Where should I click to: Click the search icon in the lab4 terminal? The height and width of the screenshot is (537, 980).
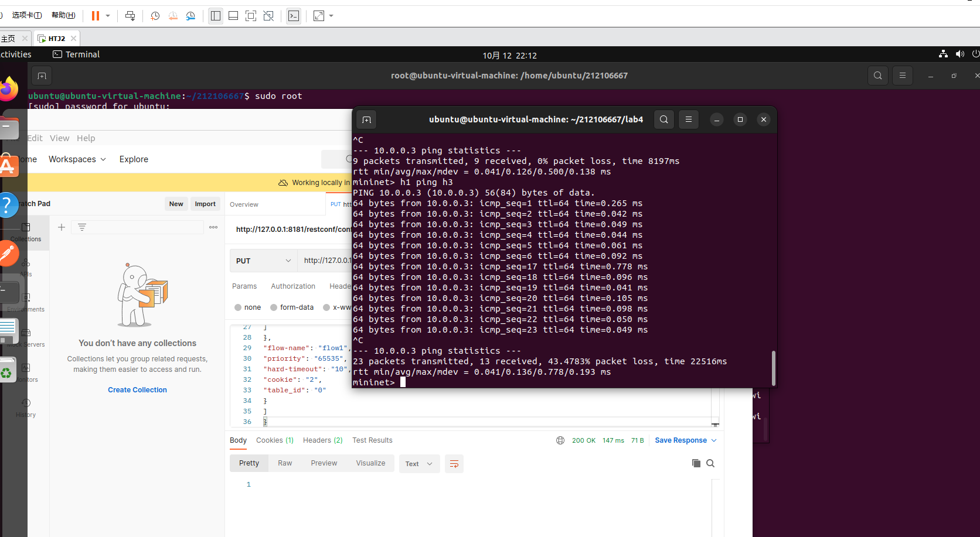(x=663, y=119)
